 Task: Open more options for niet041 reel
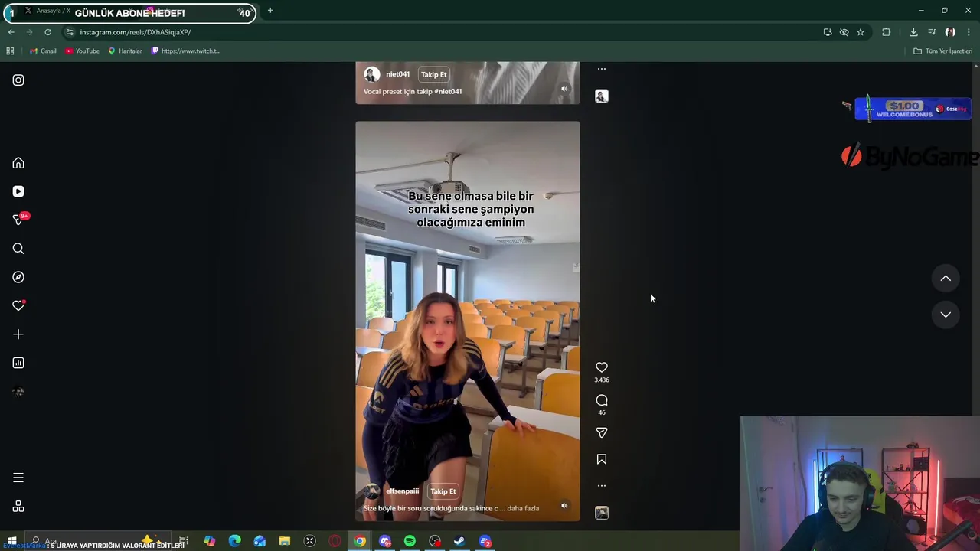pos(602,69)
